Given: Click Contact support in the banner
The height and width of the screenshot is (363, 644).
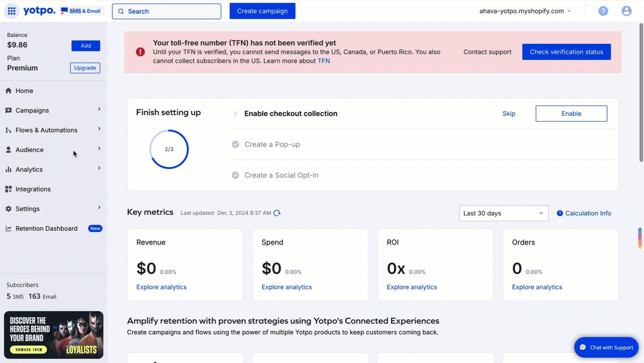Looking at the screenshot, I should (x=487, y=52).
